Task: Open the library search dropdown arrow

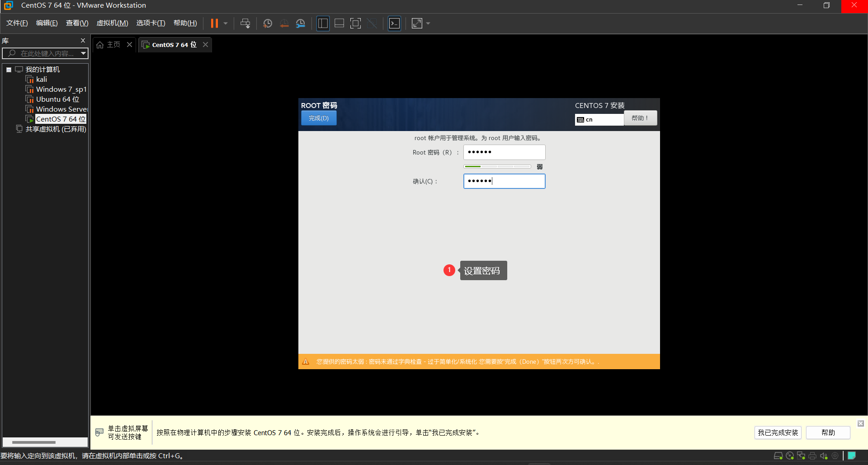Action: pyautogui.click(x=84, y=53)
